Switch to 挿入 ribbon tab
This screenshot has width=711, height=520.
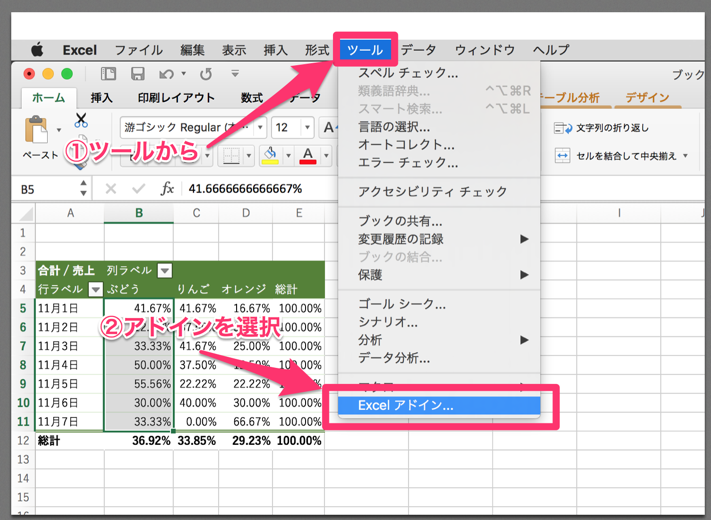(101, 97)
